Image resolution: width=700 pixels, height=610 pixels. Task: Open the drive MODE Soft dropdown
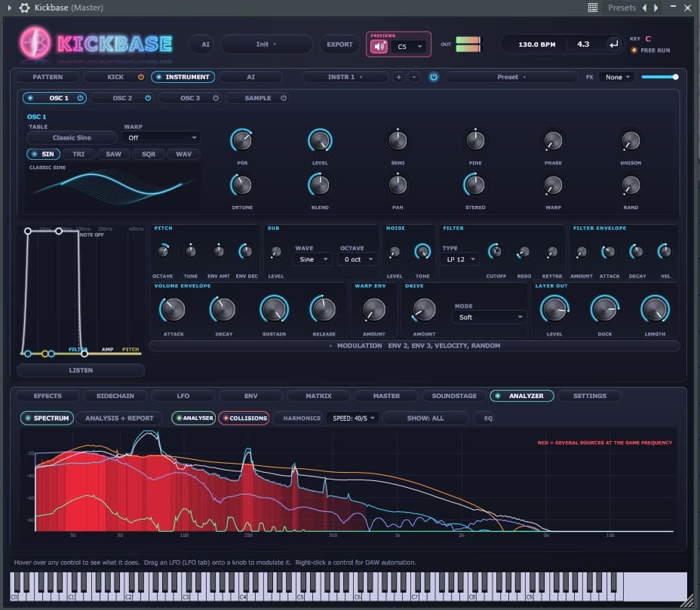[x=490, y=317]
